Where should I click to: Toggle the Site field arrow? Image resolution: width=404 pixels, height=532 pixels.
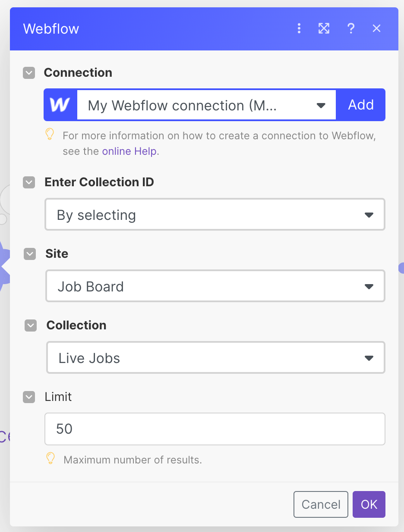coord(30,254)
